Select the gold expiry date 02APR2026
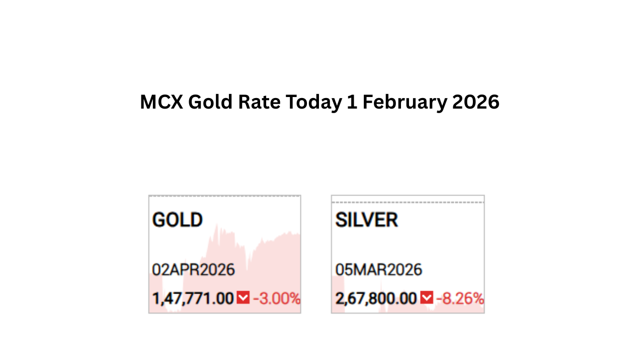 [x=193, y=270]
